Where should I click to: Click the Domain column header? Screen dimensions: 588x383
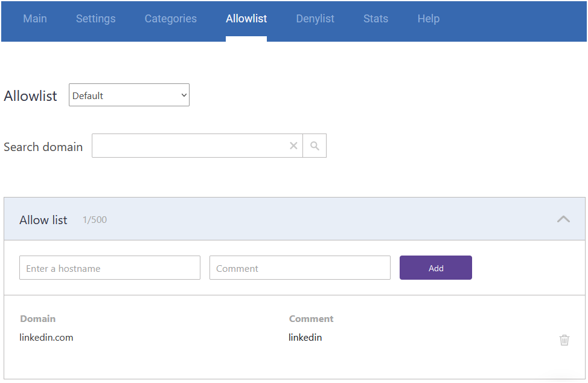[38, 319]
